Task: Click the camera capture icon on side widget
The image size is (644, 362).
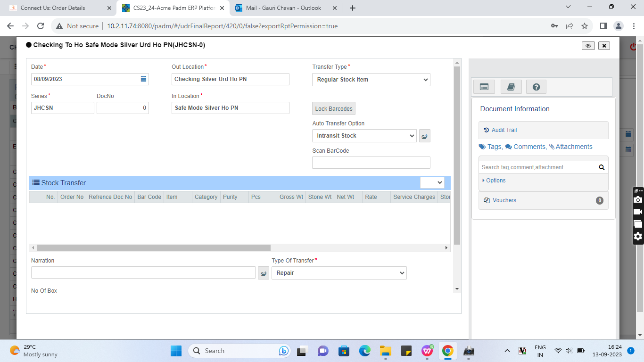Action: tap(638, 199)
